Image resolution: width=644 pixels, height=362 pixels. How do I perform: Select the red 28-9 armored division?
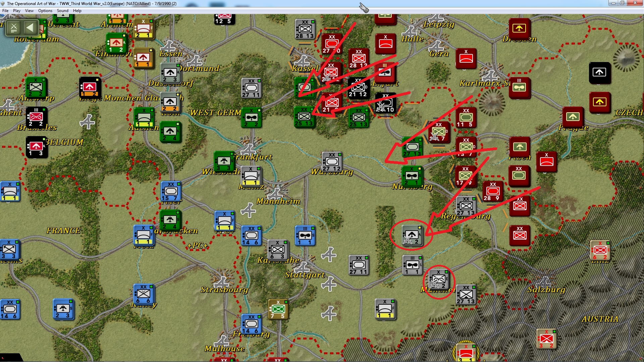[493, 191]
